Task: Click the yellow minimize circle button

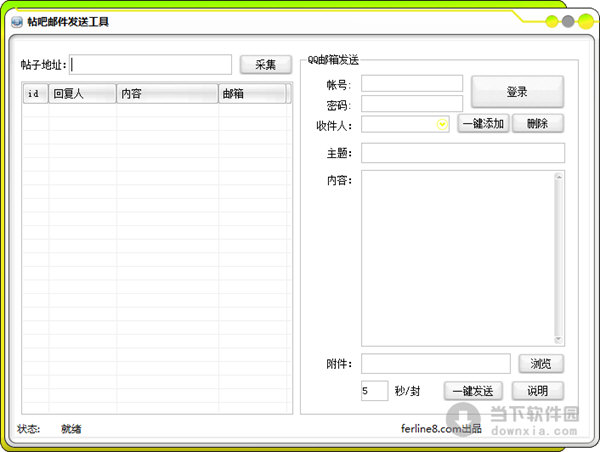Action: 552,21
